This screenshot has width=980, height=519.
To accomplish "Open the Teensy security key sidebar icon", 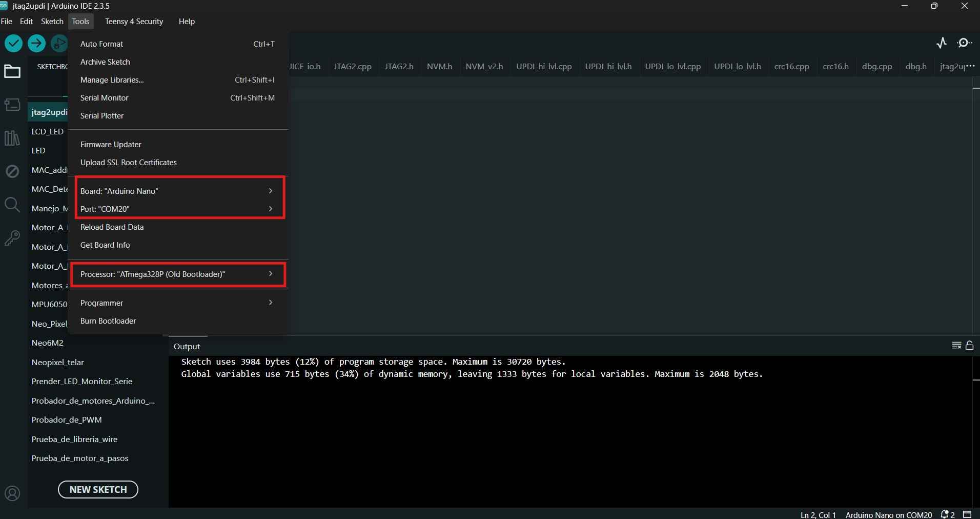I will (x=12, y=238).
